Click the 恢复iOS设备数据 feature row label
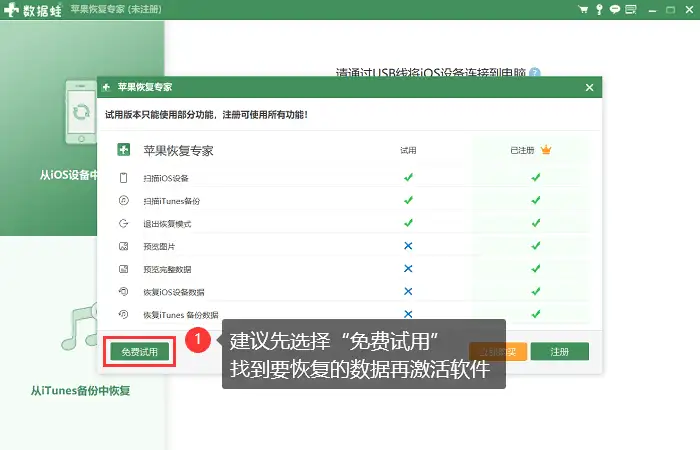The height and width of the screenshot is (450, 700). [x=174, y=292]
